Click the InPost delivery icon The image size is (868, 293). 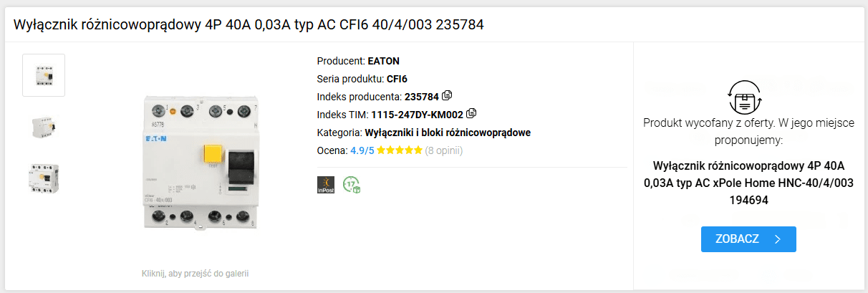pos(325,185)
